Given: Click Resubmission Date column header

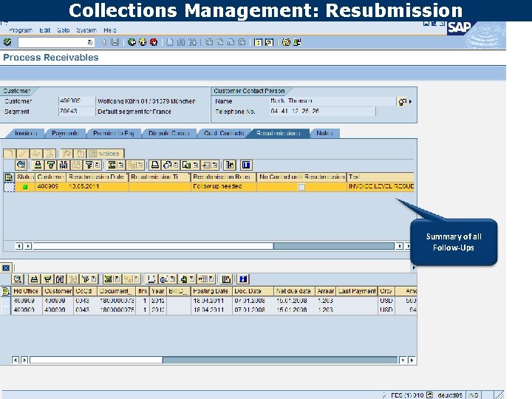Looking at the screenshot, I should [x=98, y=177].
